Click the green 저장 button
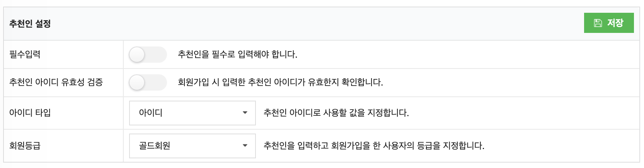 [x=609, y=23]
